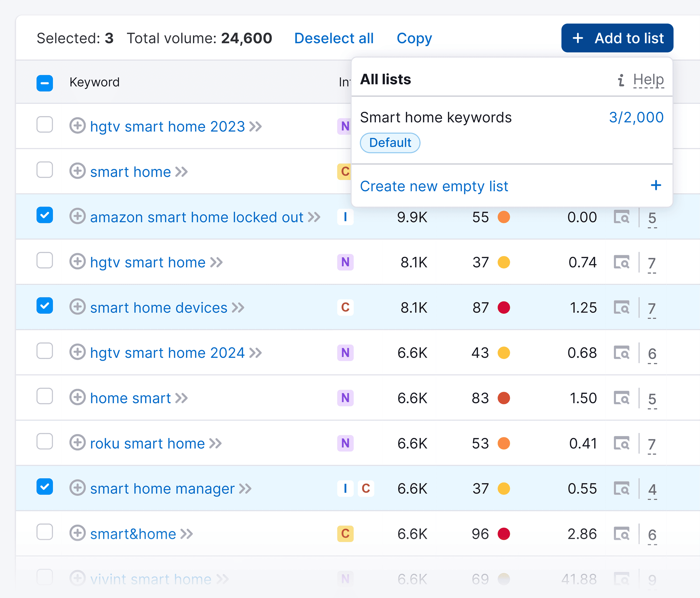Select the hgtv smart home 2024 checkbox
700x598 pixels.
44,352
